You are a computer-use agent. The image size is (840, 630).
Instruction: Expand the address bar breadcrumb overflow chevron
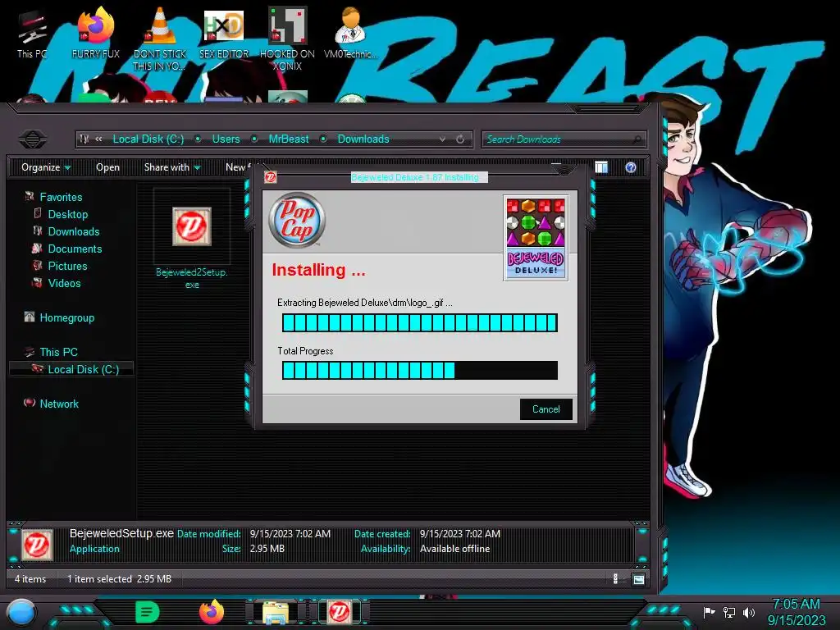pyautogui.click(x=98, y=139)
